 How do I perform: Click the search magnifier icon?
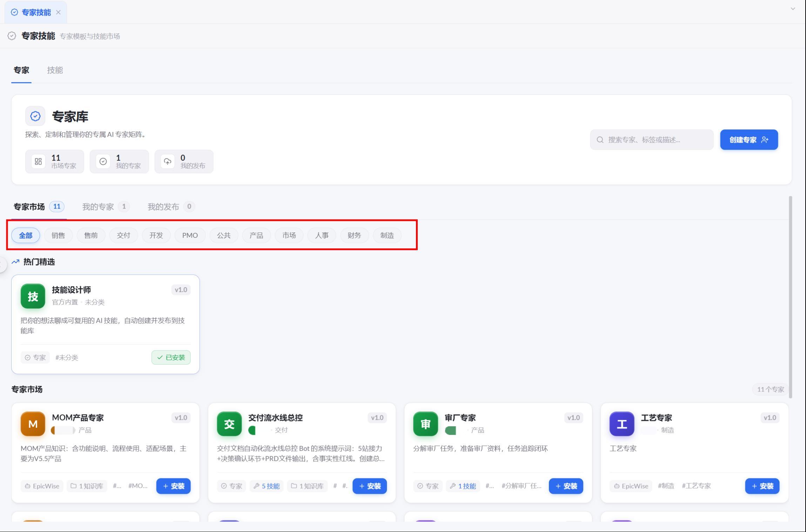click(x=600, y=140)
